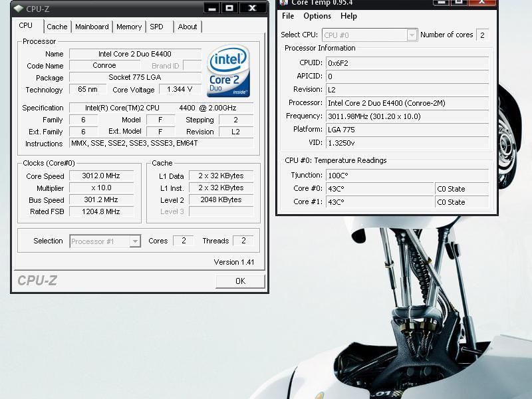Click the Bus Speed value 301.2 MHz

tap(101, 199)
